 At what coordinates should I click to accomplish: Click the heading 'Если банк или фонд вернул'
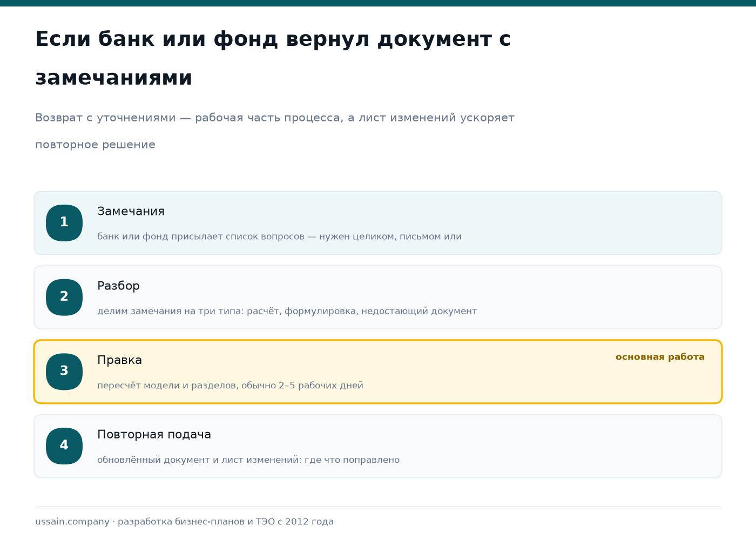point(273,58)
